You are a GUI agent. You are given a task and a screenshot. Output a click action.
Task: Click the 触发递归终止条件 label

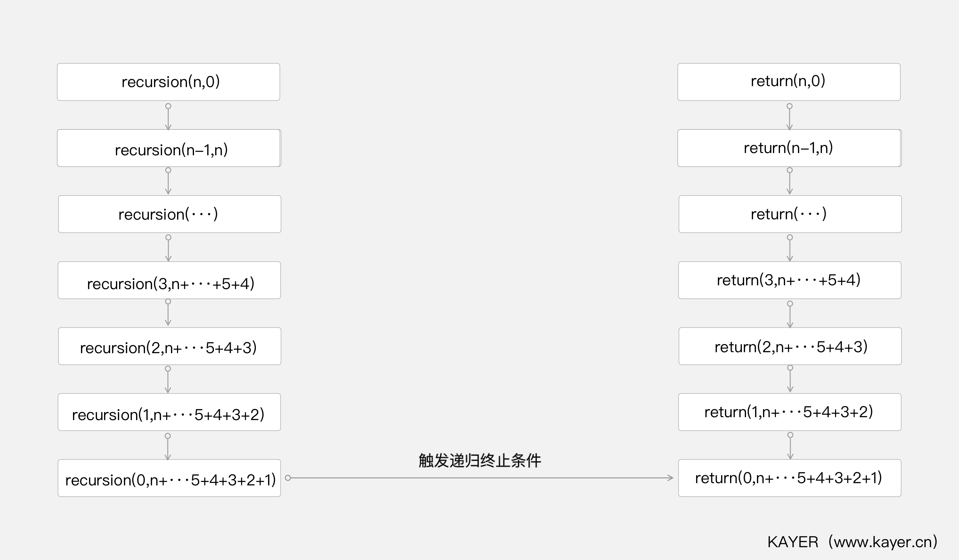[480, 461]
